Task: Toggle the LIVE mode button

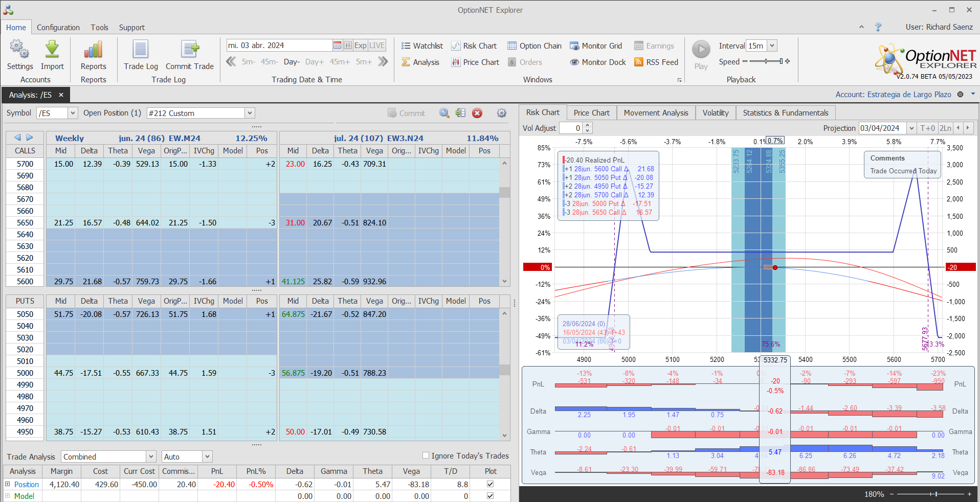Action: coord(377,45)
